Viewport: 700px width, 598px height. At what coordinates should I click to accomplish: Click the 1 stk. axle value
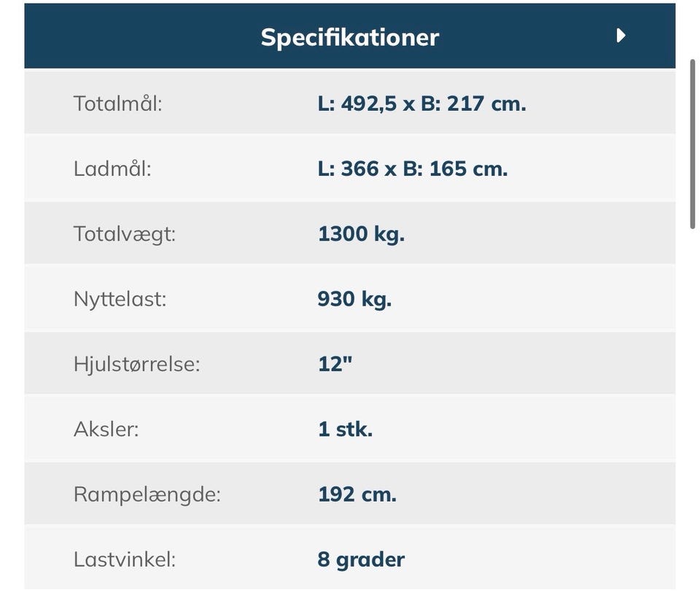[345, 429]
